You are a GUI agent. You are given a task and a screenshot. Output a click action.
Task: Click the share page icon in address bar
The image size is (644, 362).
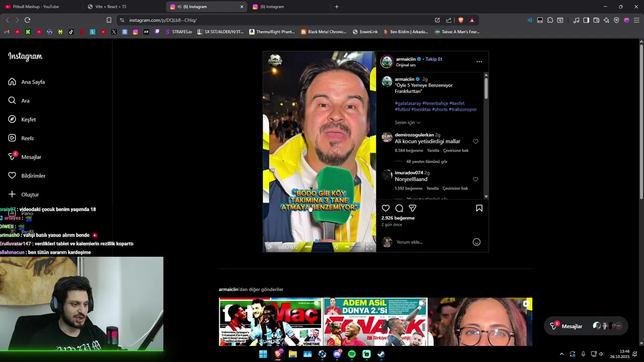click(x=449, y=20)
